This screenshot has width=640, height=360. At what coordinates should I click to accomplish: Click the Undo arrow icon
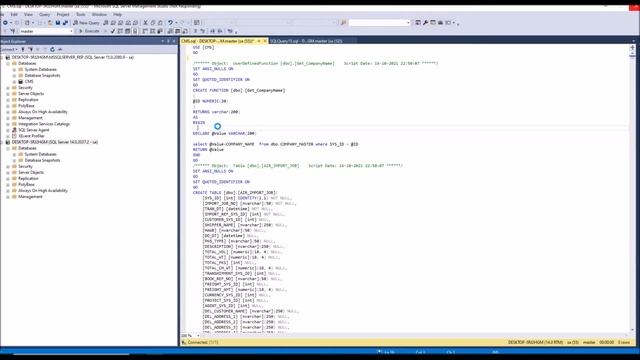pos(170,23)
